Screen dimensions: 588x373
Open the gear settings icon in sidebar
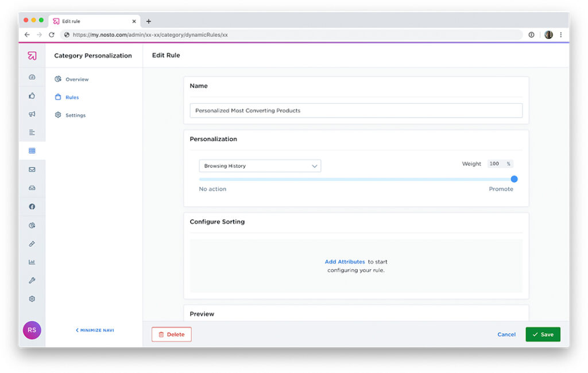pos(32,299)
